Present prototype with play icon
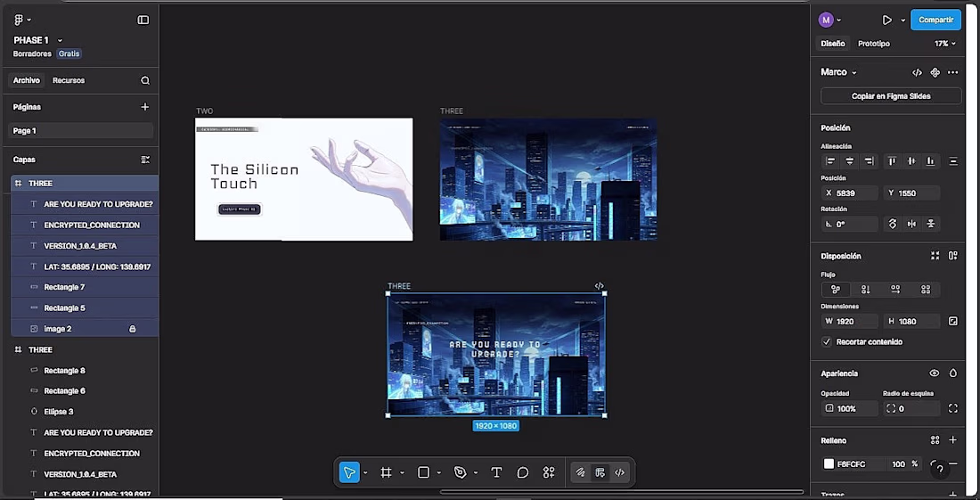The image size is (980, 500). 886,20
